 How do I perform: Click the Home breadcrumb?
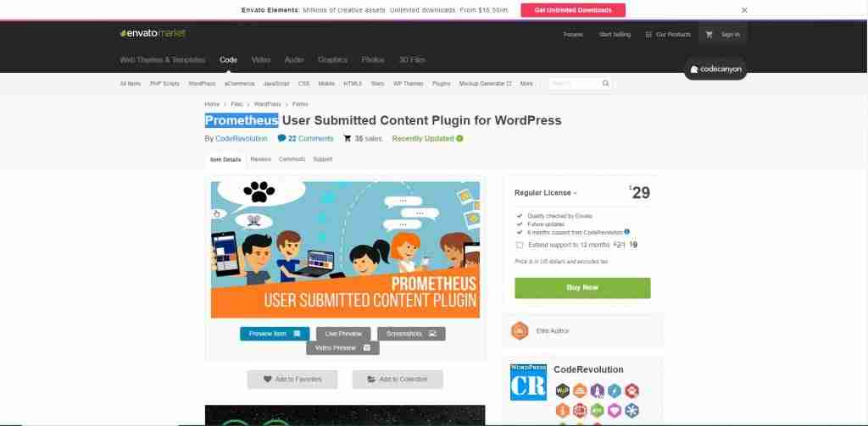click(212, 104)
